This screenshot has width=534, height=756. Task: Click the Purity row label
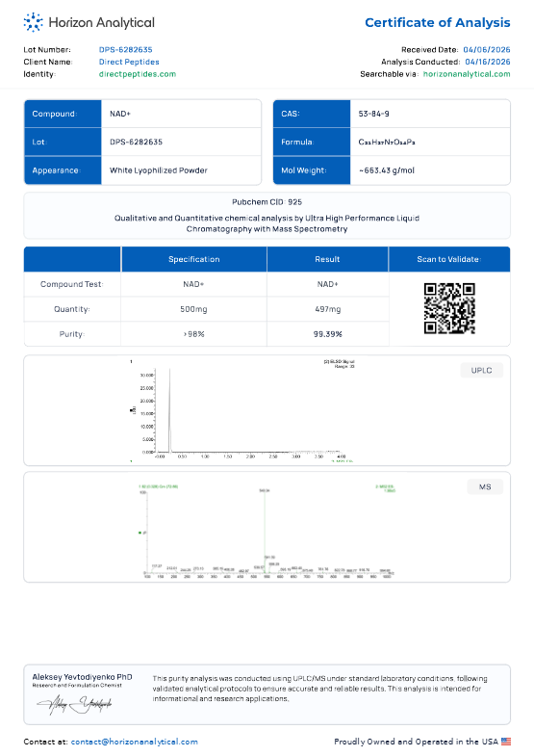click(x=72, y=334)
